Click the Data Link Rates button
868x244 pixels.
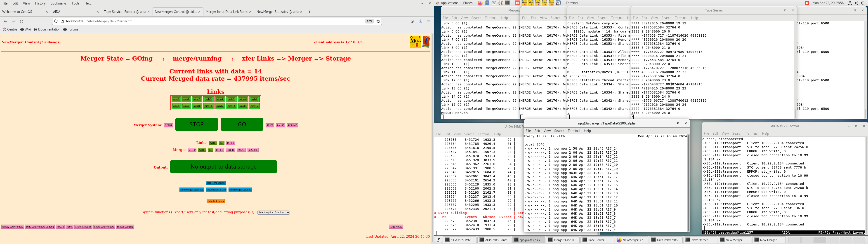[x=216, y=201]
